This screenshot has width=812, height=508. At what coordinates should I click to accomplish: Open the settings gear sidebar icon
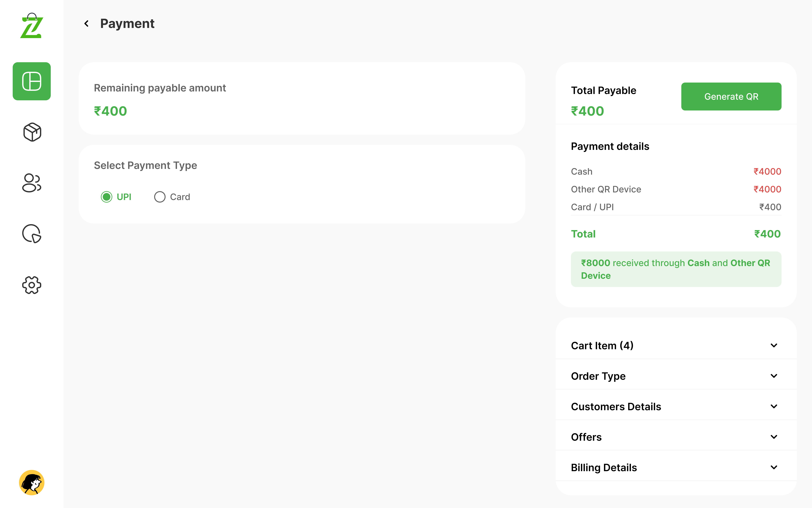[x=32, y=285]
